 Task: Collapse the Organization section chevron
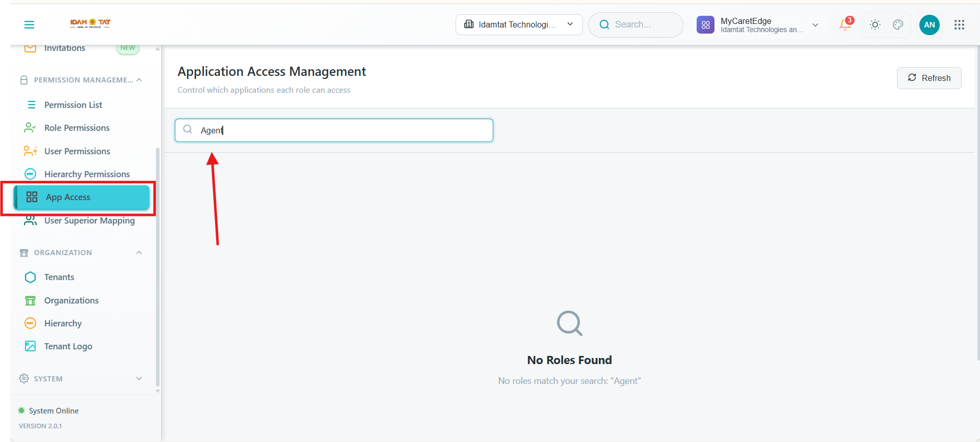point(139,253)
